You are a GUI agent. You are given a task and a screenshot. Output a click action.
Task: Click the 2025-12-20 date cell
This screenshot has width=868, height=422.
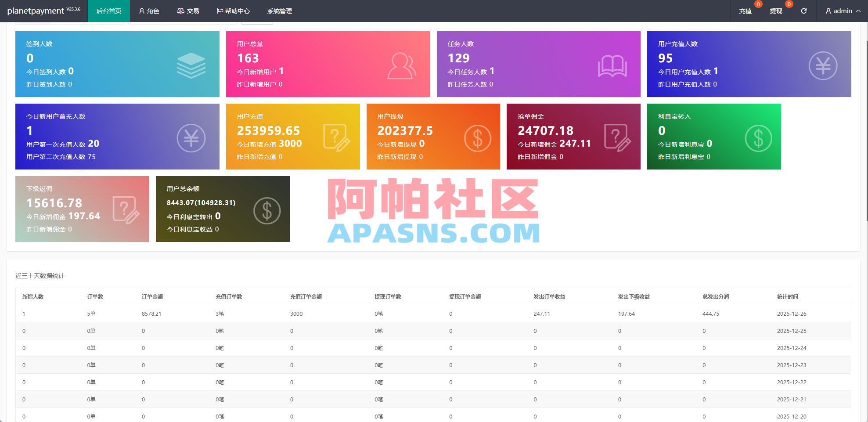792,417
